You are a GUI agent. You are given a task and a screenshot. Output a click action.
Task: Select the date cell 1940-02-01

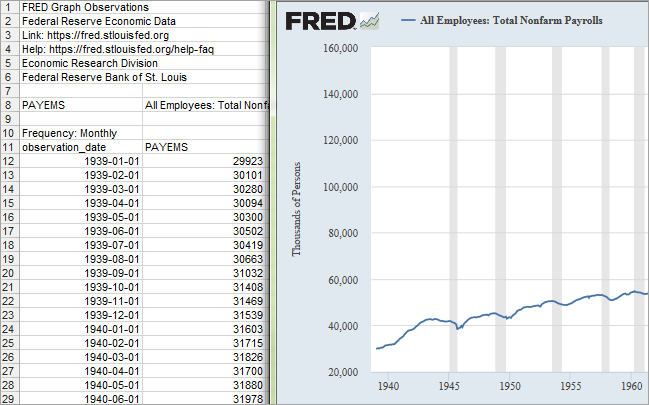click(x=81, y=343)
